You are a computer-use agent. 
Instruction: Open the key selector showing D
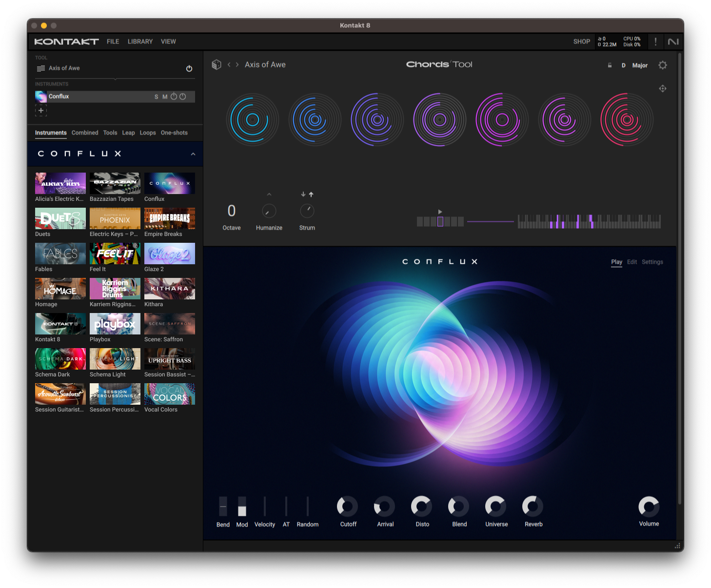tap(623, 65)
